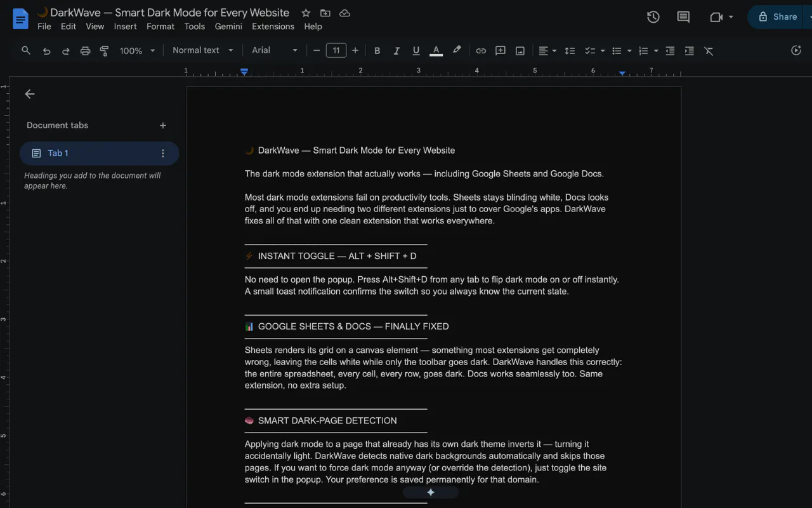Open the zoom 100% dropdown
The image size is (812, 508).
pos(137,51)
